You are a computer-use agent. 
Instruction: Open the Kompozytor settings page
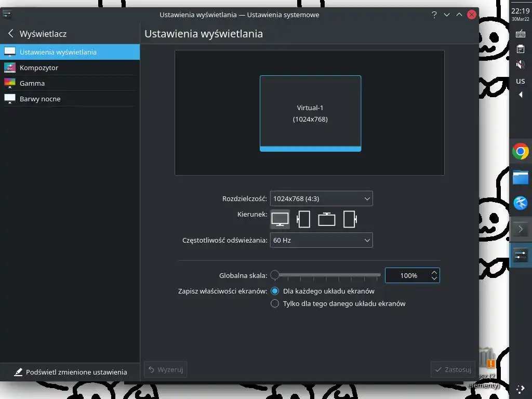click(x=70, y=68)
